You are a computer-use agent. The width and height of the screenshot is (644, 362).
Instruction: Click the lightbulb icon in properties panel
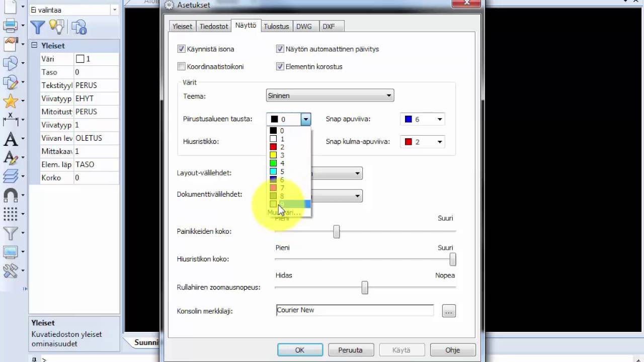pyautogui.click(x=57, y=27)
